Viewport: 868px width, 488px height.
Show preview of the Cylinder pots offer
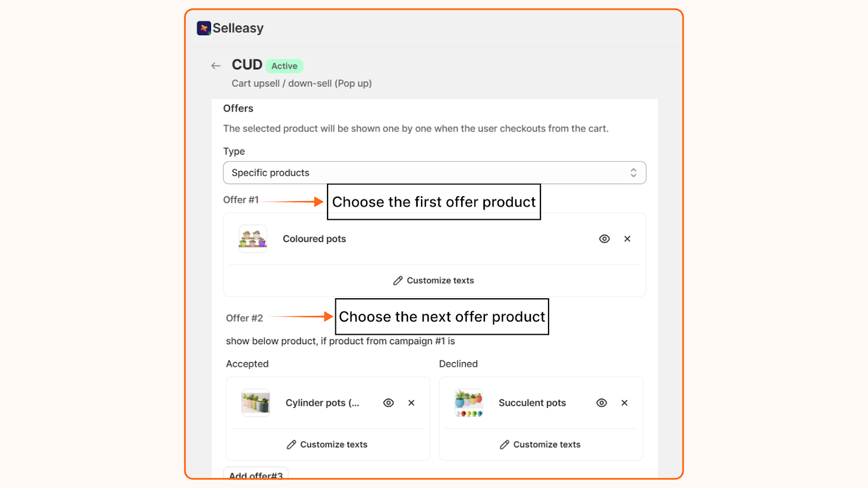[388, 402]
